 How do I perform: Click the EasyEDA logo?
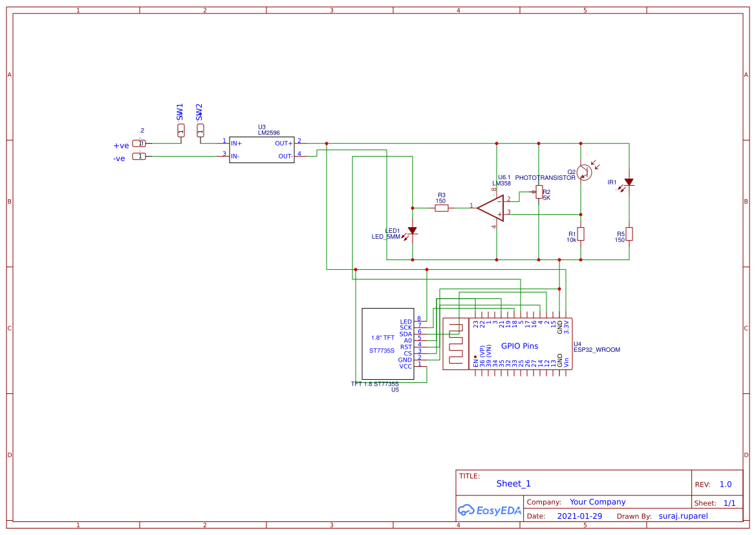coord(488,510)
